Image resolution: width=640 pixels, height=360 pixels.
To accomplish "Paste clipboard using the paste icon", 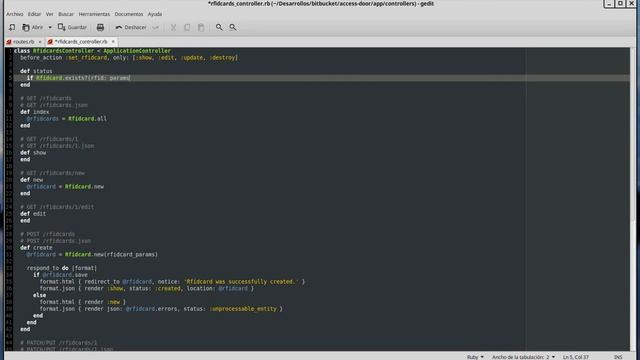I will (x=201, y=27).
